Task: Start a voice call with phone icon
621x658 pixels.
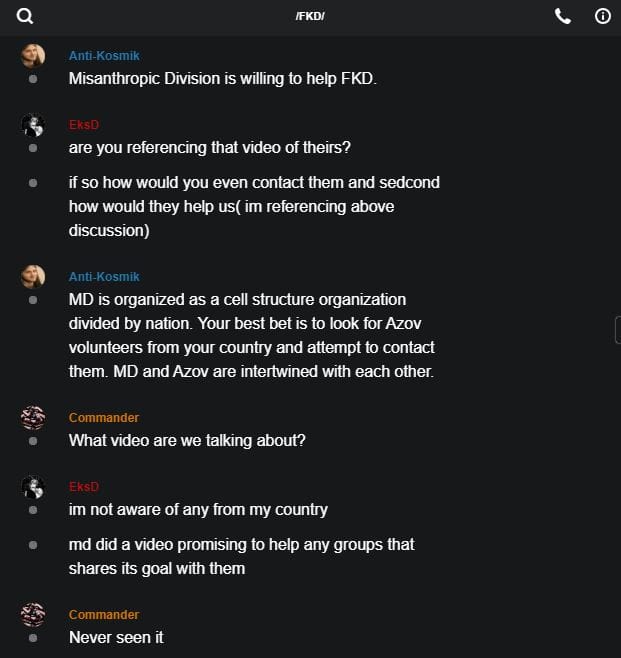Action: coord(563,16)
